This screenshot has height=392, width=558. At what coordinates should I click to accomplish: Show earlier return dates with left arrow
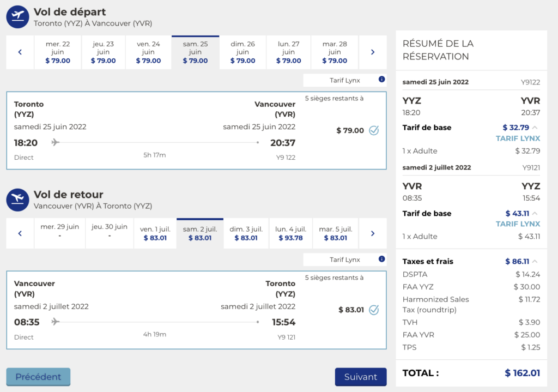[x=20, y=233]
